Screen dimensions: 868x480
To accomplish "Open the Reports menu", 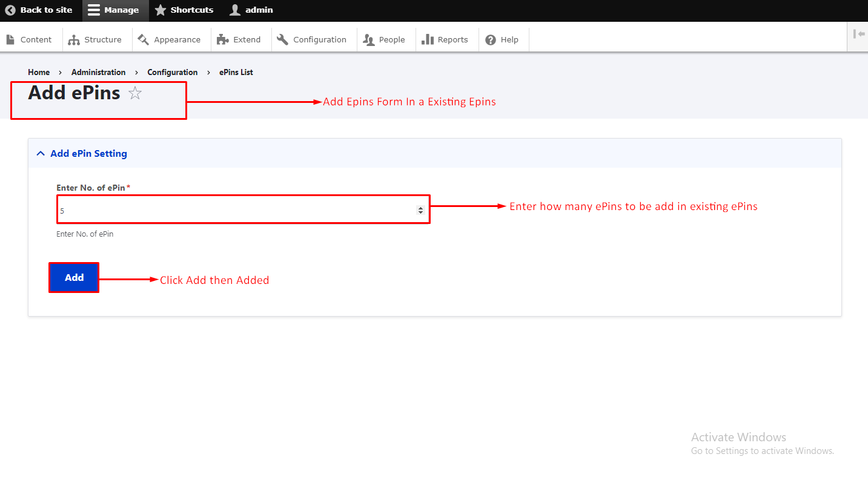I will [445, 40].
